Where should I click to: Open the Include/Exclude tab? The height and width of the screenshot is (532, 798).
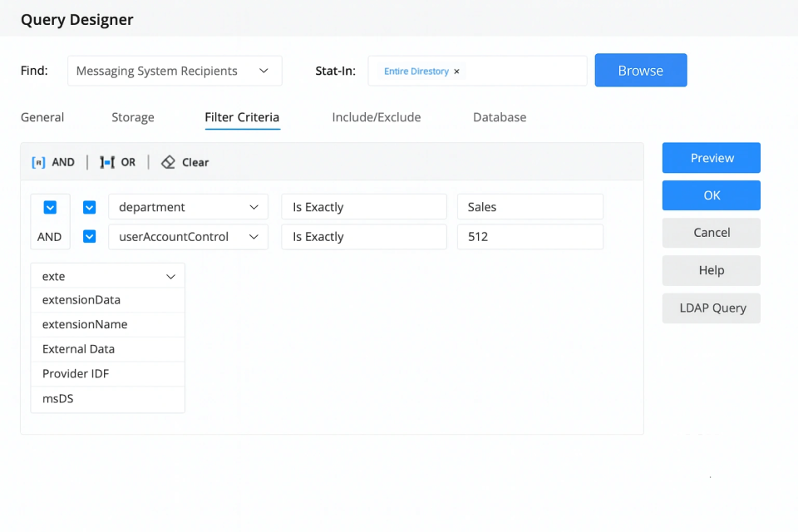coord(376,117)
